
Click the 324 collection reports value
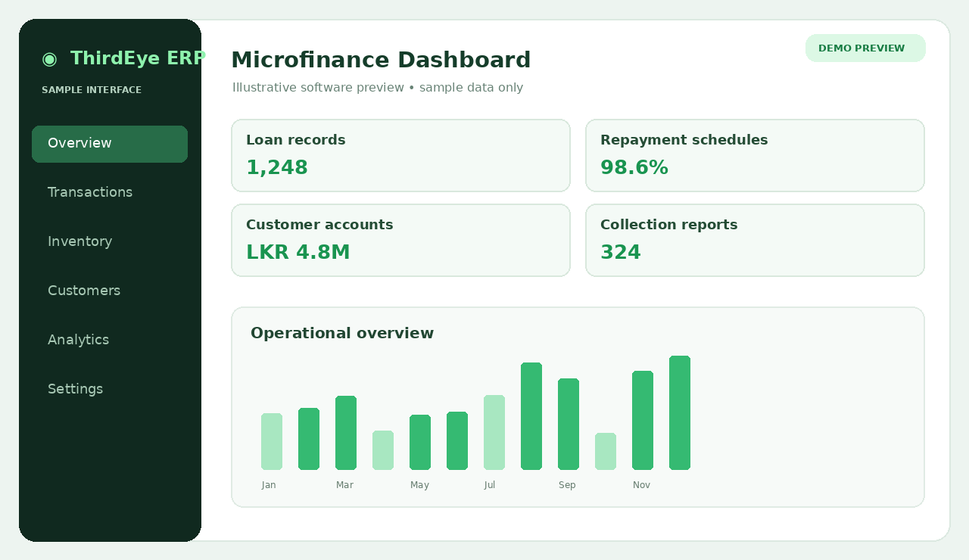pos(621,253)
